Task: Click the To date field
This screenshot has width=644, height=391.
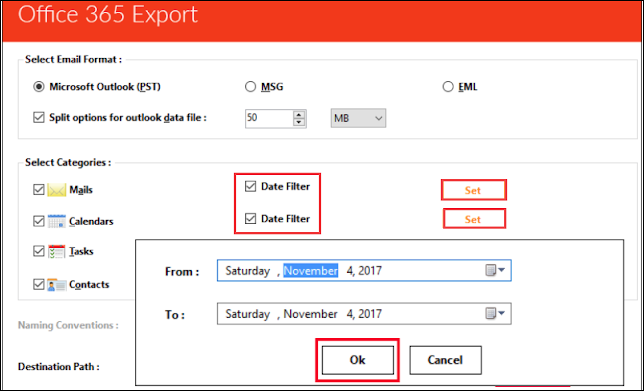Action: (x=364, y=314)
